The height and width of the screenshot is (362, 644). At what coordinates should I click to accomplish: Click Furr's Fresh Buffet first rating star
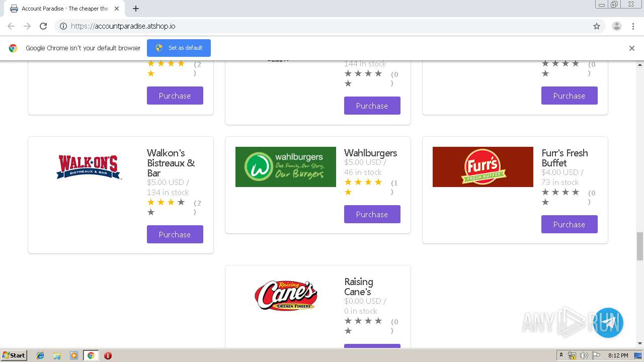tap(545, 192)
